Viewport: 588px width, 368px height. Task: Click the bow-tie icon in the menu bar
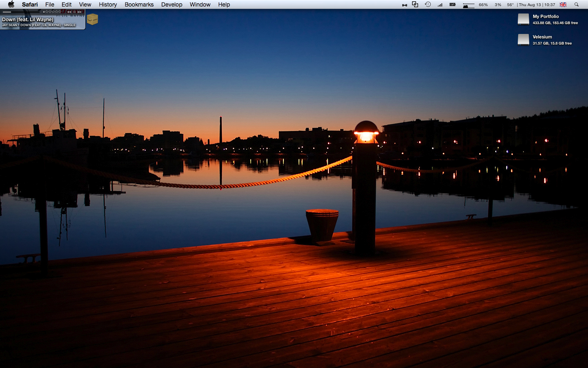404,5
